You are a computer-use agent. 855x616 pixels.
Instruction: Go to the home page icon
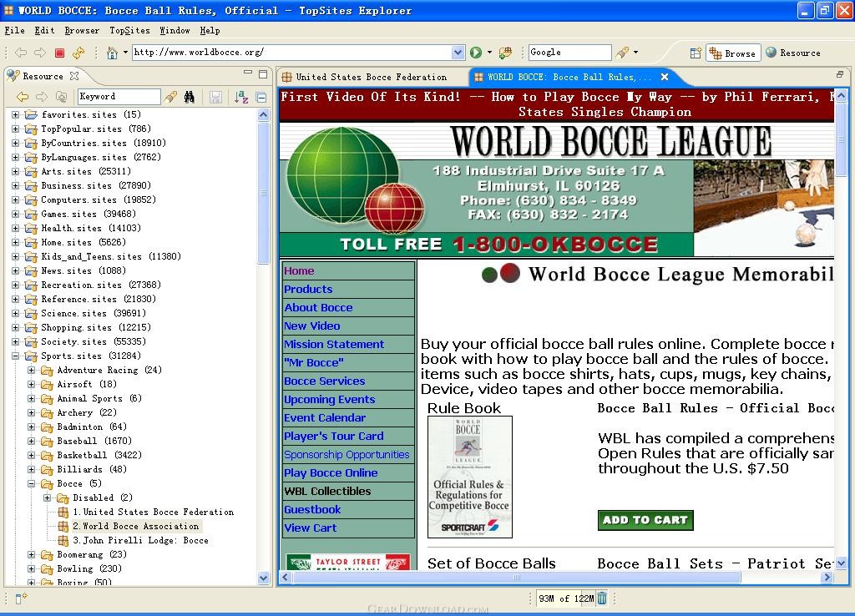pyautogui.click(x=112, y=53)
